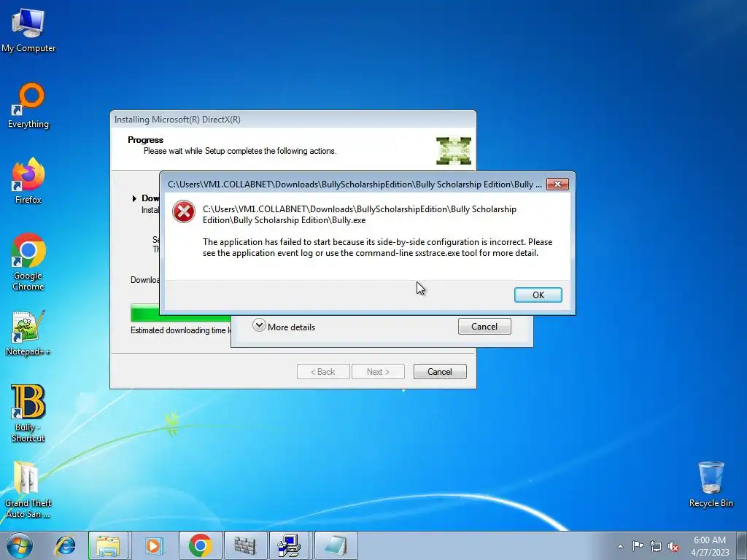The width and height of the screenshot is (747, 560).
Task: Show hidden system tray icons
Action: click(x=620, y=546)
